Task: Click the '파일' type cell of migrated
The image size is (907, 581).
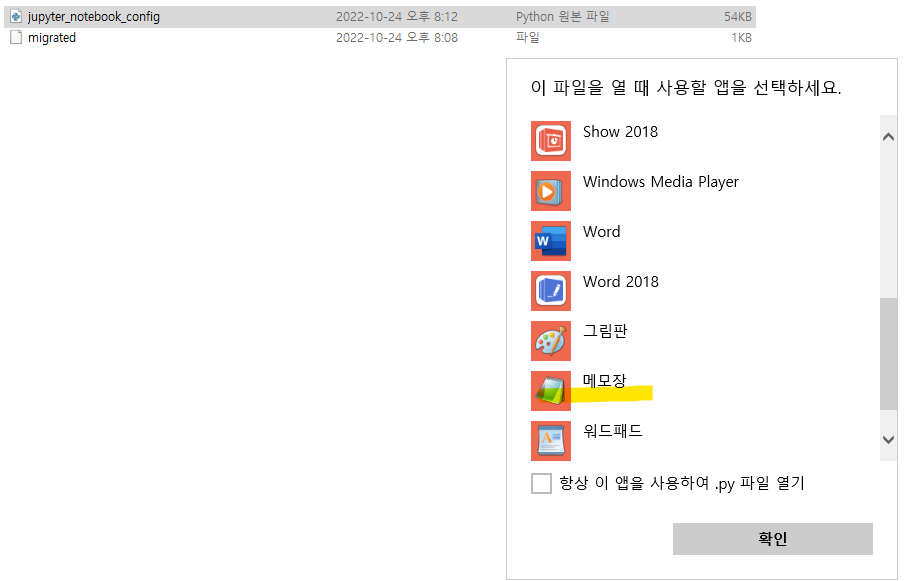Action: 528,38
